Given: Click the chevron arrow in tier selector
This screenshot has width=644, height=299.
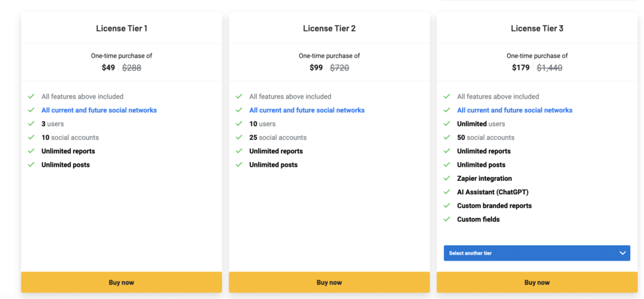Looking at the screenshot, I should click(x=623, y=253).
